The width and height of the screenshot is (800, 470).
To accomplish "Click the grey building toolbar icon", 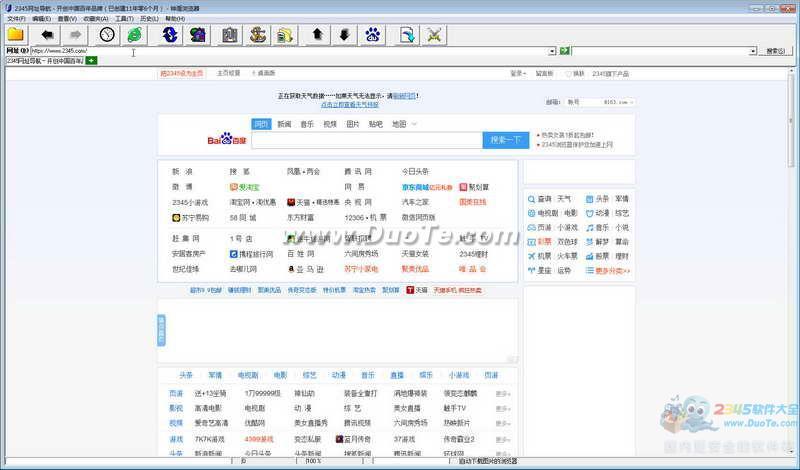I will 230,35.
